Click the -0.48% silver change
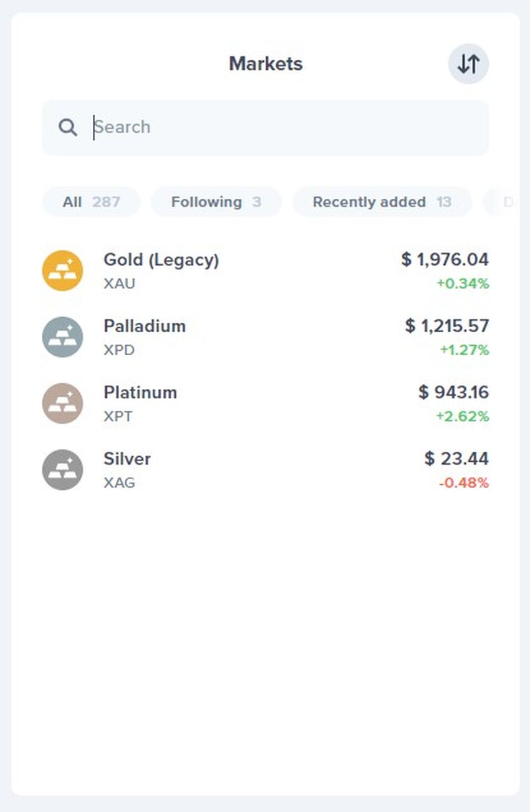Image resolution: width=530 pixels, height=812 pixels. (464, 483)
